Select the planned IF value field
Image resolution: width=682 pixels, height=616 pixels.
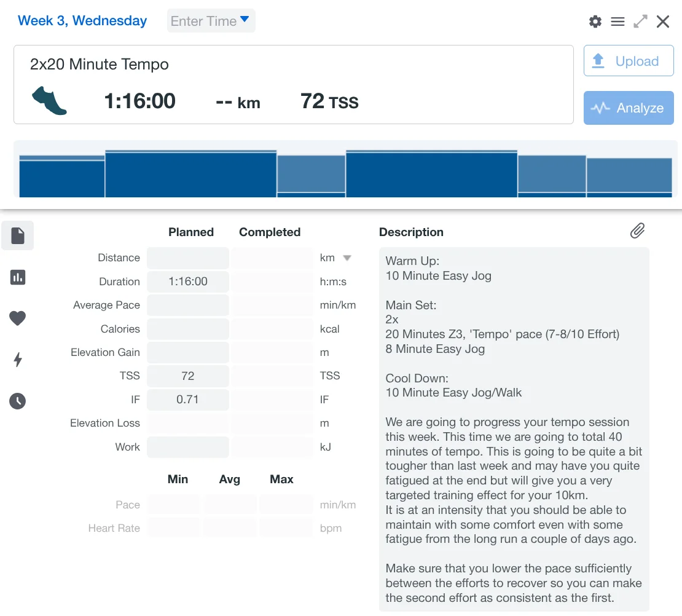click(x=188, y=400)
